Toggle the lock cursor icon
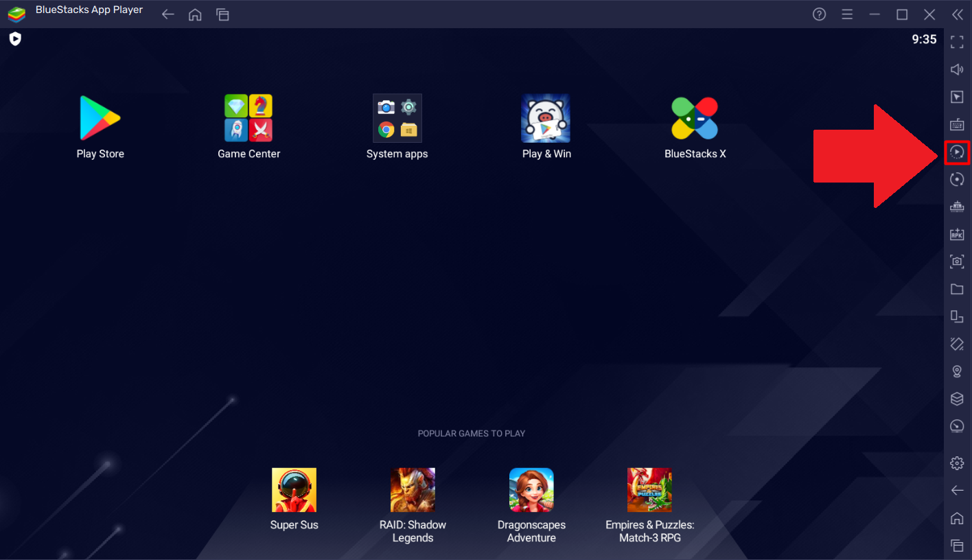The width and height of the screenshot is (972, 560). click(957, 97)
